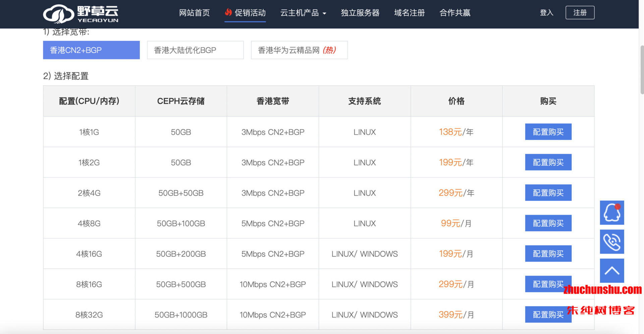Click 配置购买 for the 1核2G plan
This screenshot has width=644, height=334.
point(548,162)
